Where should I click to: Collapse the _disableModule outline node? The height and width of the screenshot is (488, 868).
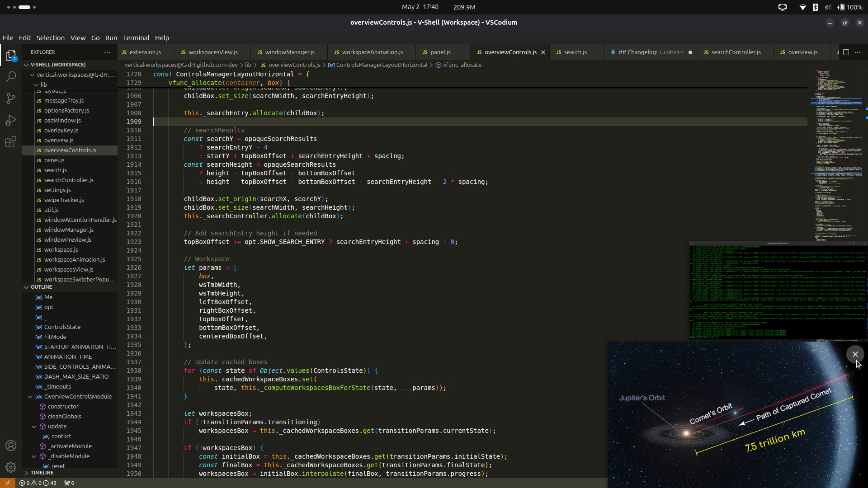click(x=34, y=456)
